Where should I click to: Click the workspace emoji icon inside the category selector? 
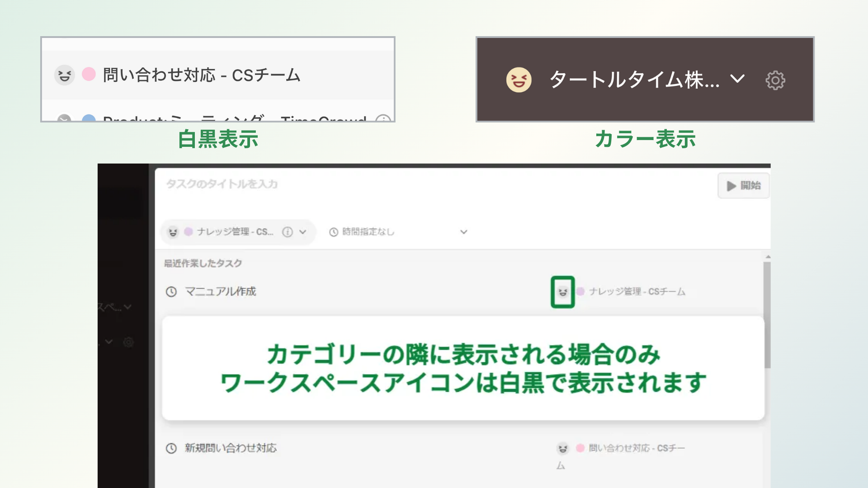point(172,232)
